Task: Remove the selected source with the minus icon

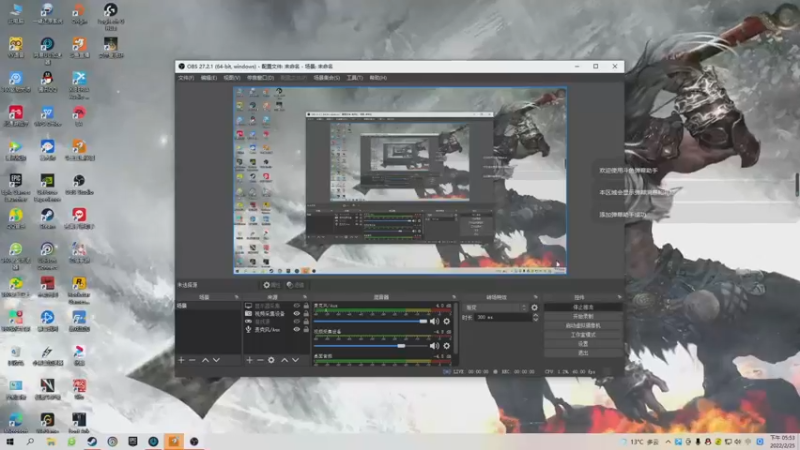Action: [x=260, y=360]
